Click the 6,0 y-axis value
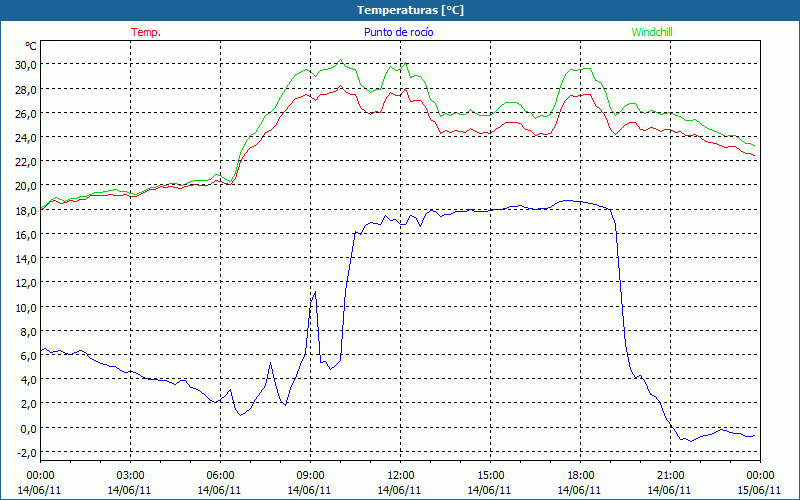This screenshot has width=800, height=500. tap(29, 356)
